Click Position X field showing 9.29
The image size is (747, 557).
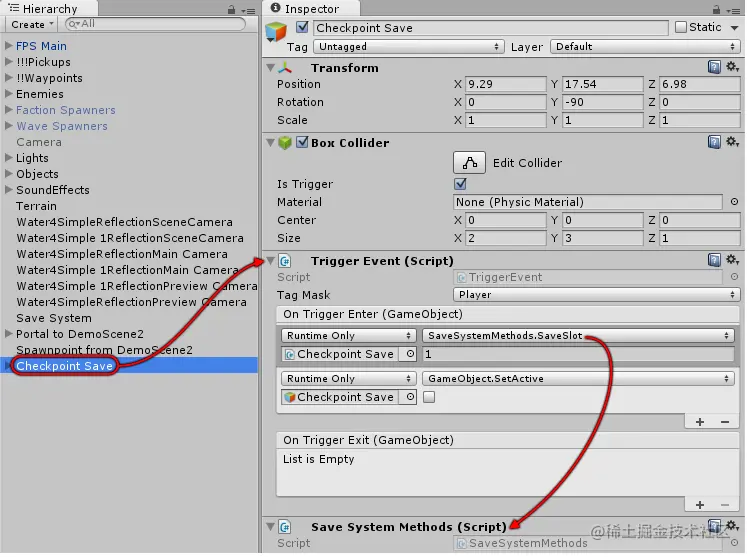(x=505, y=84)
